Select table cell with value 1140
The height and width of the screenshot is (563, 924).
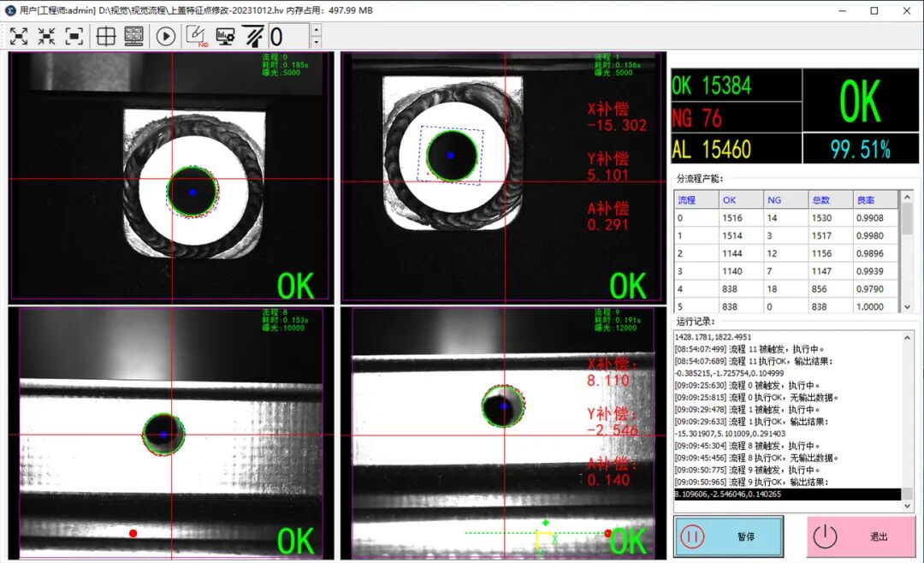(x=741, y=270)
